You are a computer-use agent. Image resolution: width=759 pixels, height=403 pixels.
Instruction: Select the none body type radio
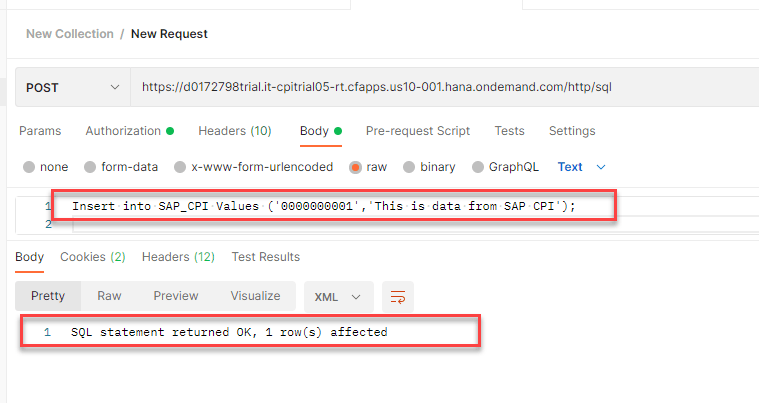point(29,167)
